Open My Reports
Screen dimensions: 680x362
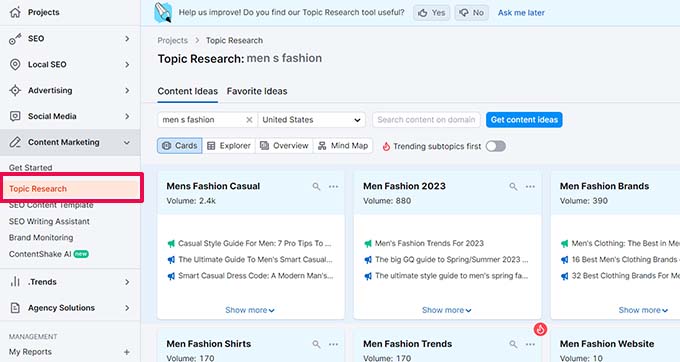(x=30, y=352)
